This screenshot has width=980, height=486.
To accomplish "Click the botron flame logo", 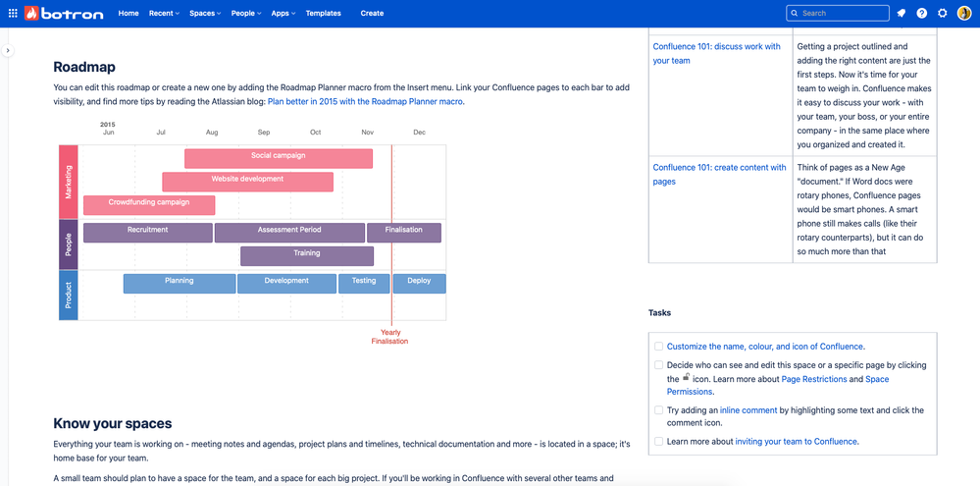I will [x=31, y=13].
